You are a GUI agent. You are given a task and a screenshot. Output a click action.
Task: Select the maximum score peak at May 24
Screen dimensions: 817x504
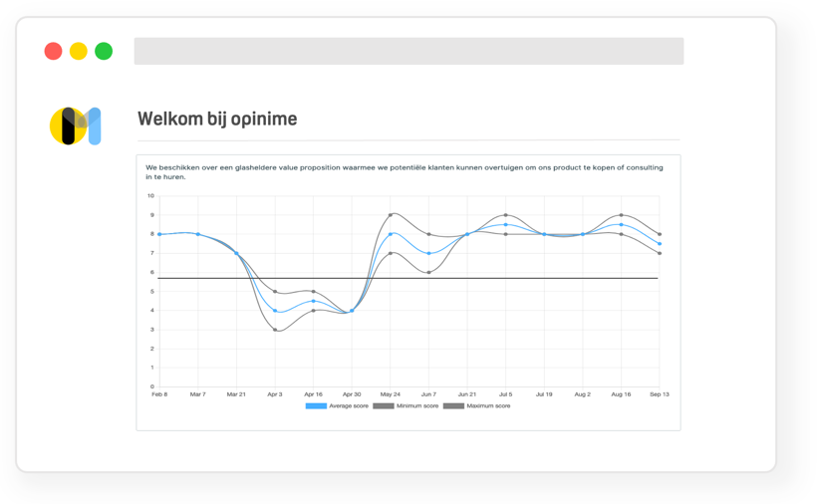pos(392,215)
